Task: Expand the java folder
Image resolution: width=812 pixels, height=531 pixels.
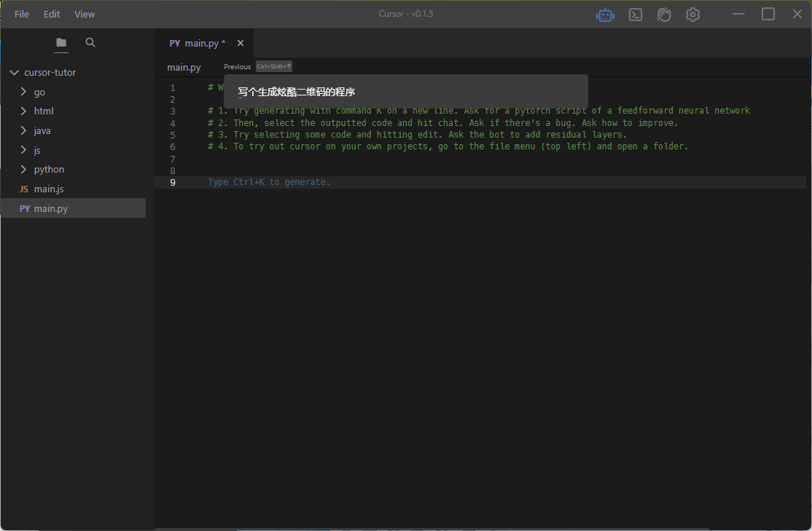Action: (23, 131)
